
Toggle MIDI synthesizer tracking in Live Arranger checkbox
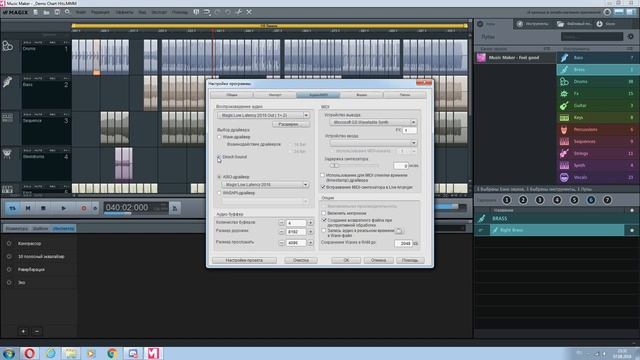pyautogui.click(x=323, y=187)
